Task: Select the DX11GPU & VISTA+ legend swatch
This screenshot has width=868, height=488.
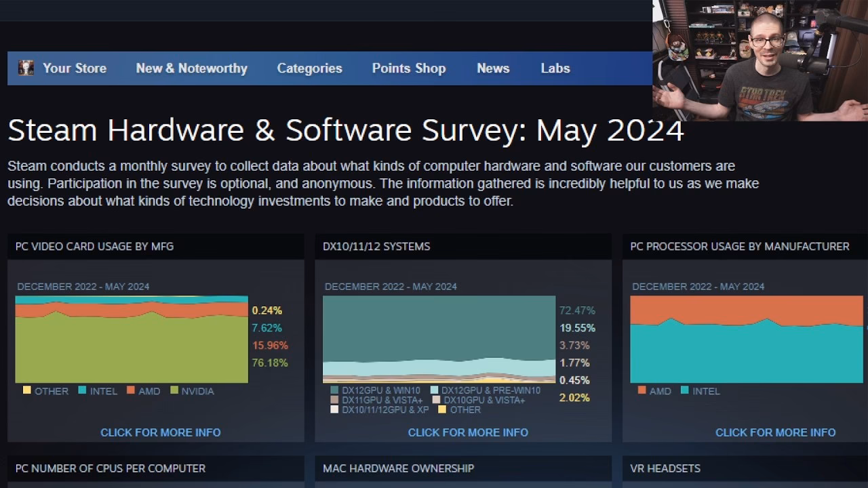Action: click(334, 400)
